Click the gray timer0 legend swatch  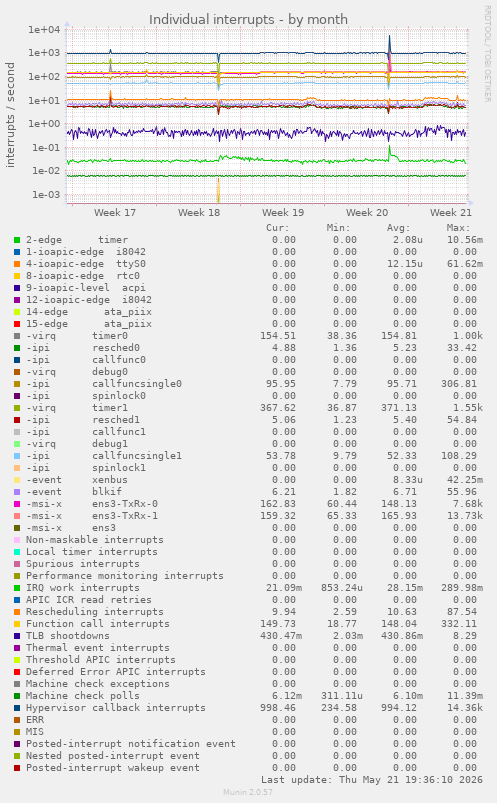coord(17,336)
